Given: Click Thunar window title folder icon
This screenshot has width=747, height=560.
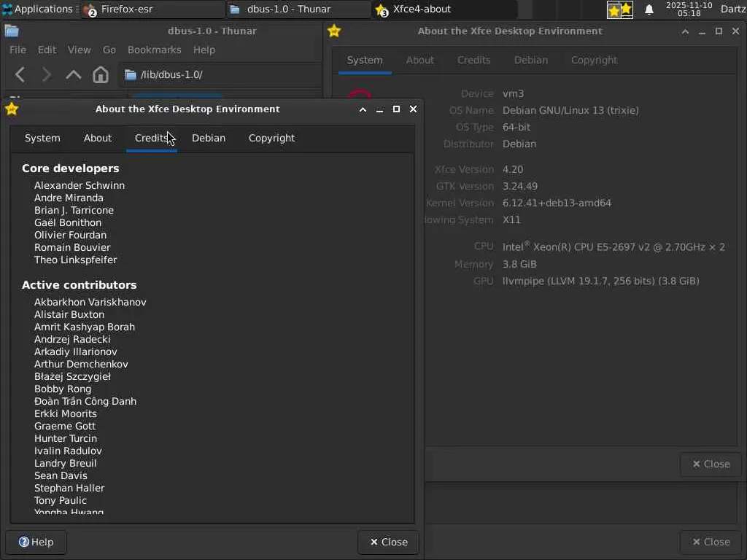Looking at the screenshot, I should 12,31.
